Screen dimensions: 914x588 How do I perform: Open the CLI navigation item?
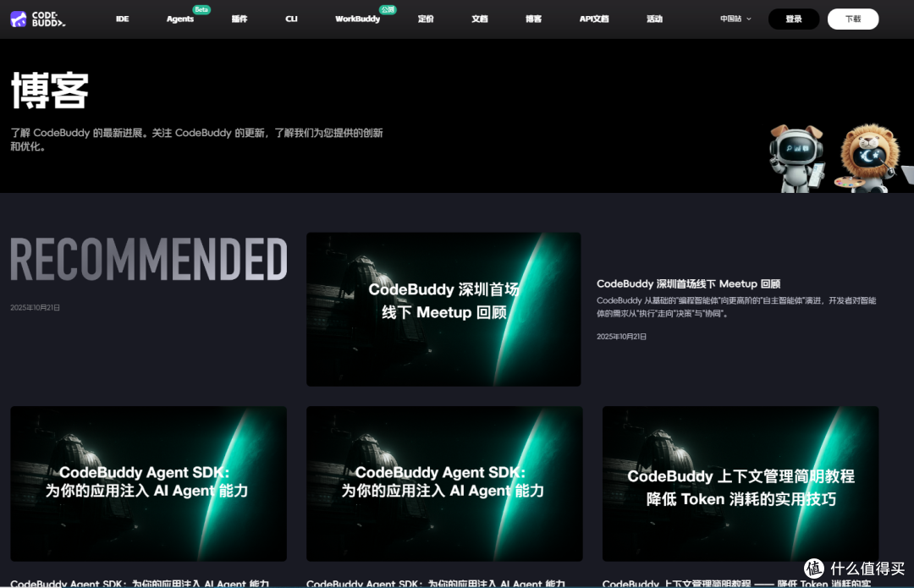(291, 19)
